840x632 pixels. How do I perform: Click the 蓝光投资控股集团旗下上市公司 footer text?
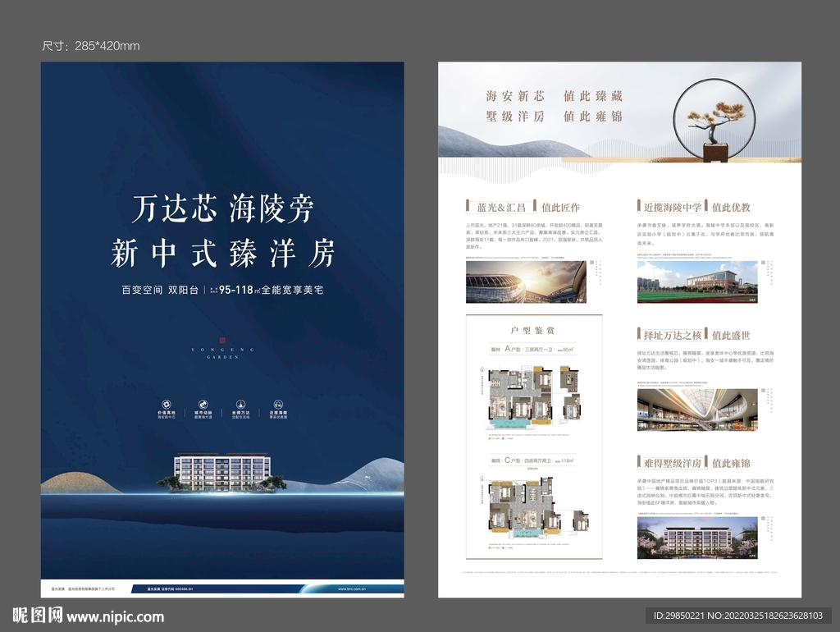click(90, 588)
